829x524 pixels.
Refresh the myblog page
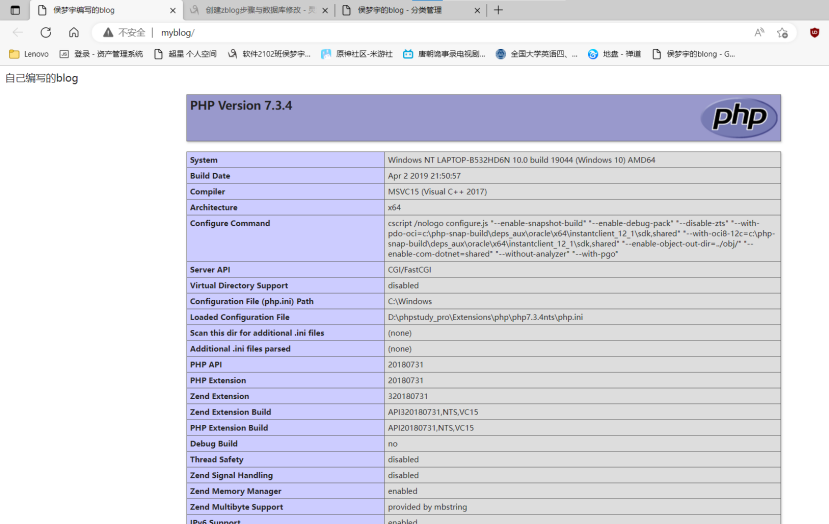click(x=46, y=33)
